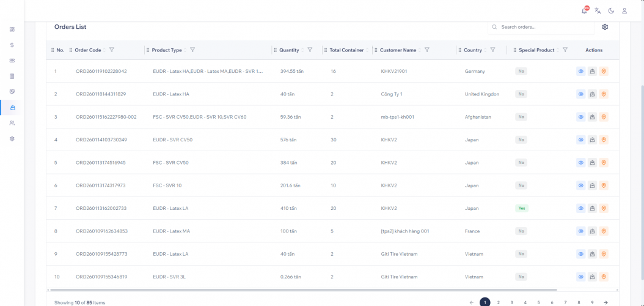
Task: Open the user profile menu
Action: (624, 11)
